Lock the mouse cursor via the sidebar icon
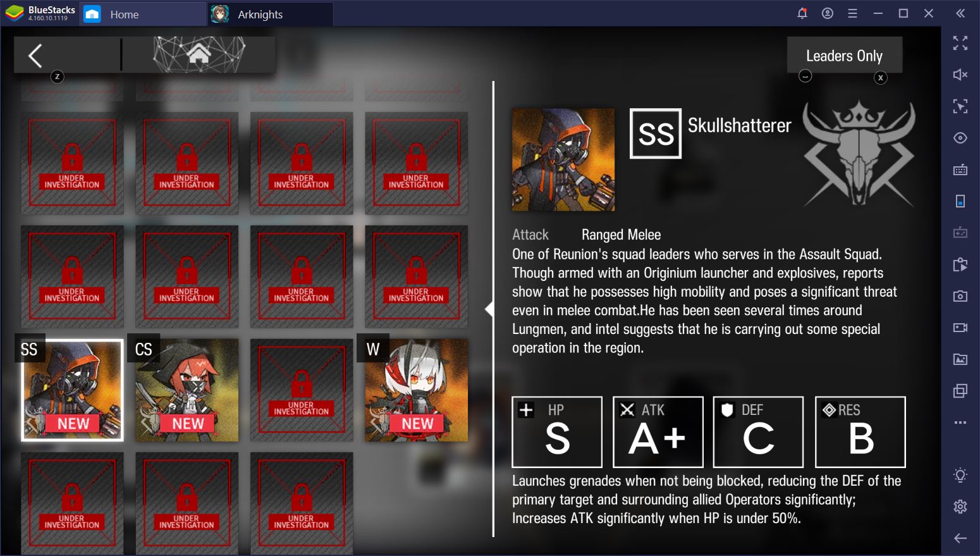Image resolution: width=980 pixels, height=556 pixels. point(960,106)
